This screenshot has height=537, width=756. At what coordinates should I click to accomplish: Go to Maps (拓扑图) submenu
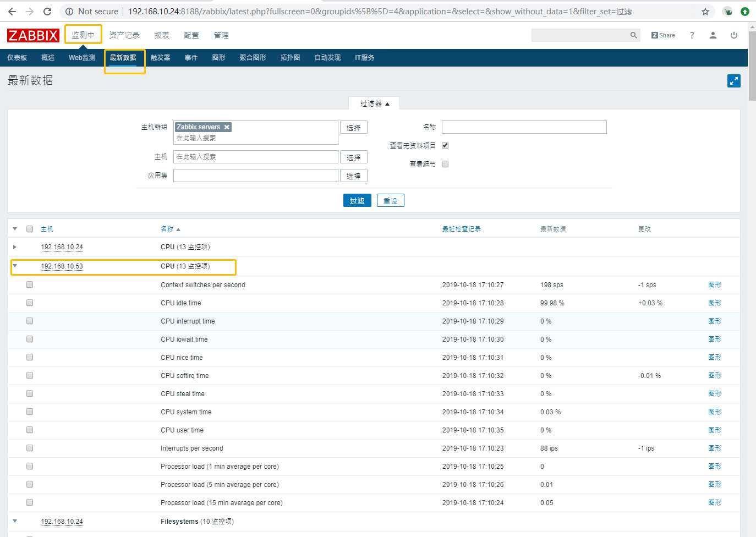click(x=290, y=57)
